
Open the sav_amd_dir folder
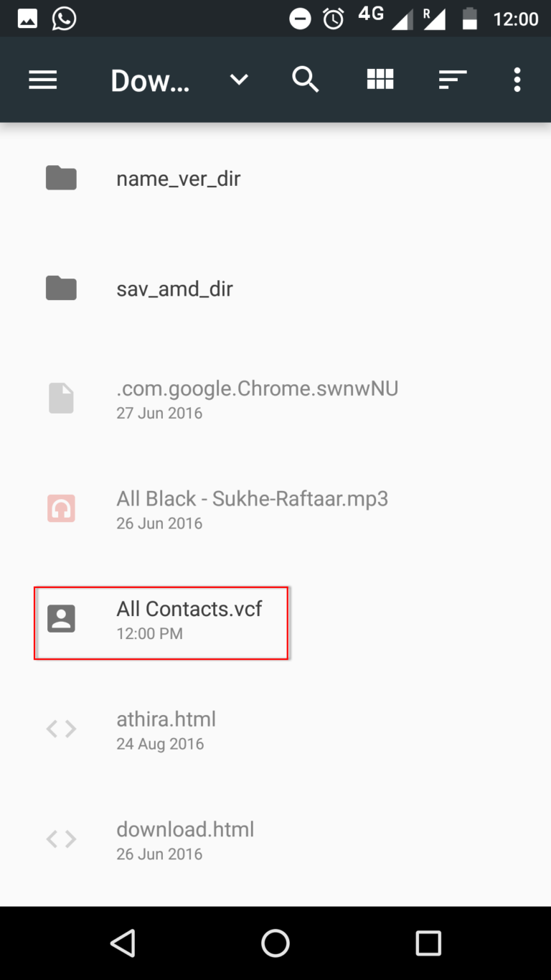click(x=174, y=289)
